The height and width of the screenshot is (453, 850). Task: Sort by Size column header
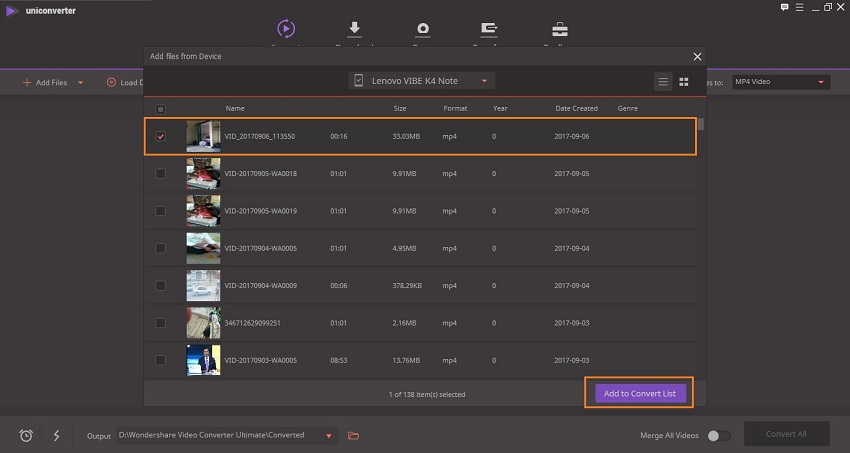(x=400, y=108)
